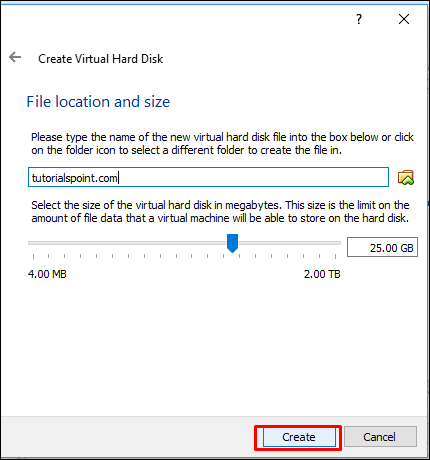Open help with the question mark icon
Viewport: 430px width, 460px height.
point(359,19)
